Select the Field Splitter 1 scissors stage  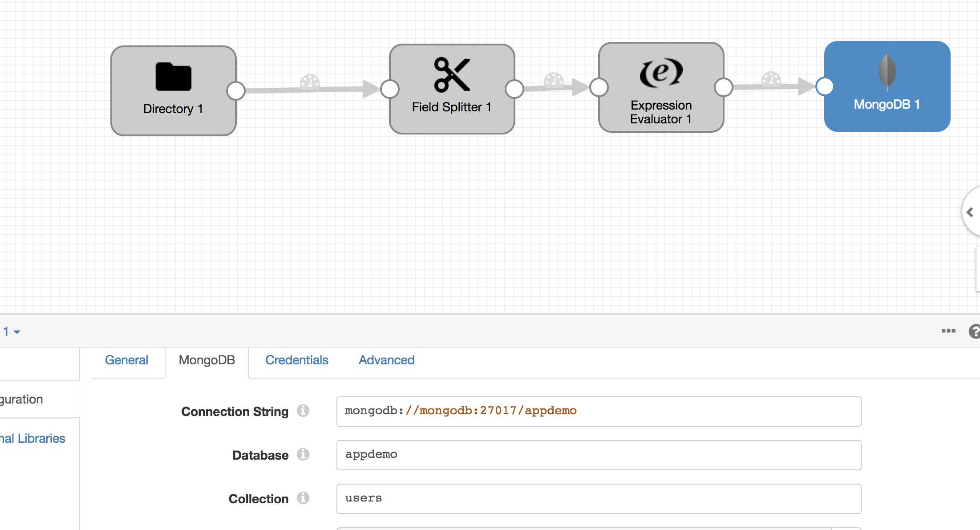click(452, 89)
